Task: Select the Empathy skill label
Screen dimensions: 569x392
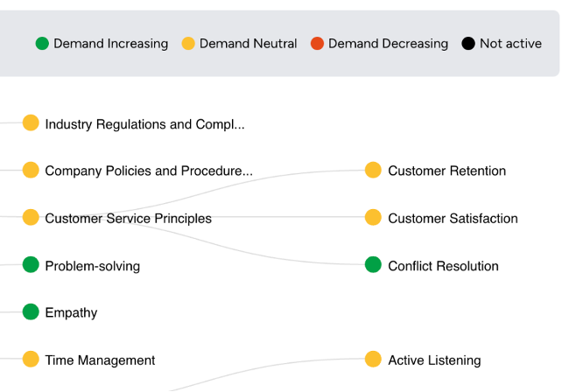Action: point(71,313)
